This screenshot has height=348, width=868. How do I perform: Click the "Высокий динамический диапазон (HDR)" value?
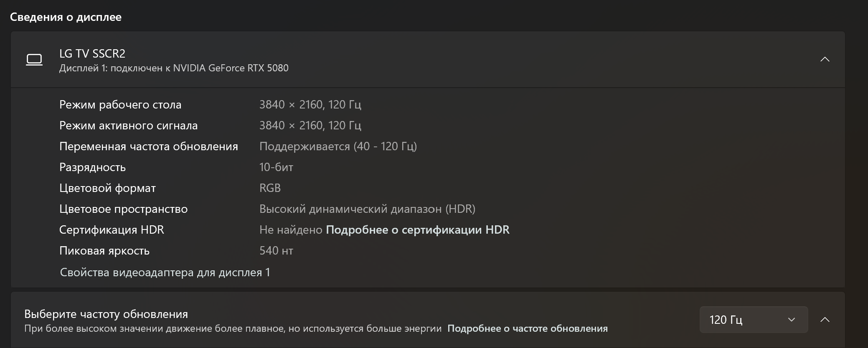pyautogui.click(x=367, y=209)
